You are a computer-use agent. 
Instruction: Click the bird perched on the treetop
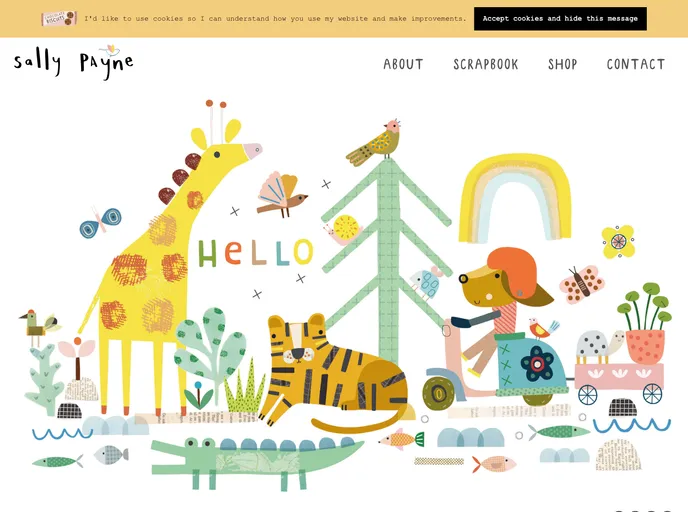[x=374, y=142]
